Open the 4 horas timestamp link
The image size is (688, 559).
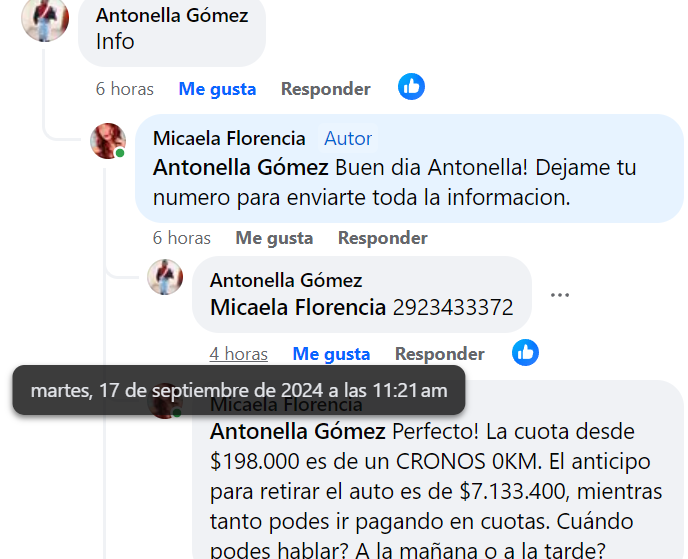click(x=239, y=354)
